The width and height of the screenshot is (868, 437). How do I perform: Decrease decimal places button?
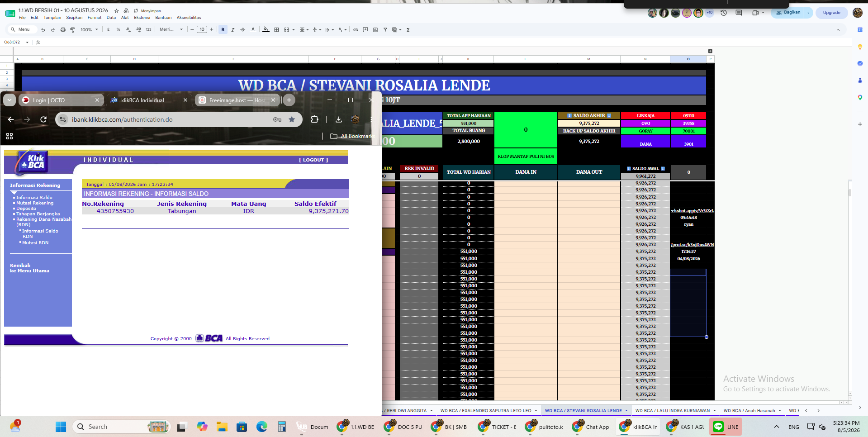[x=128, y=30]
